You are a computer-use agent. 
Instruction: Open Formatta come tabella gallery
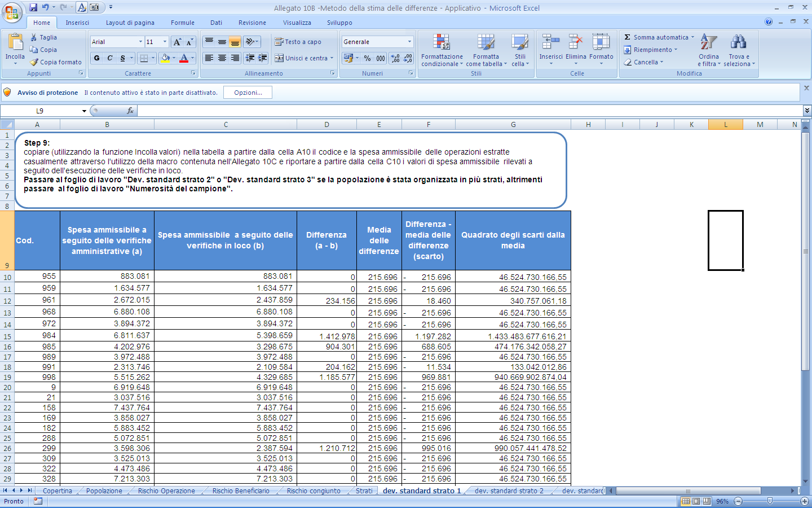(x=486, y=50)
